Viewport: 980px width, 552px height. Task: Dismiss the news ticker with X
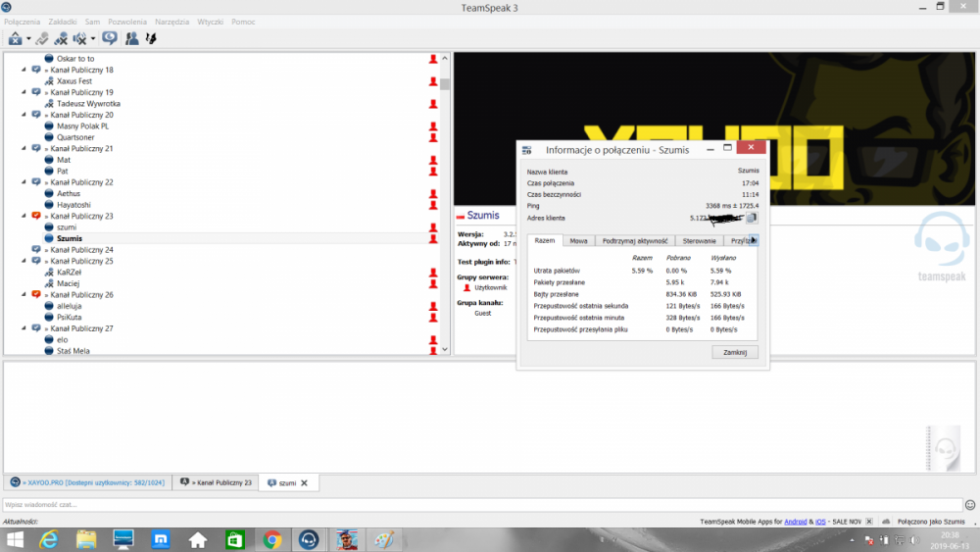868,522
